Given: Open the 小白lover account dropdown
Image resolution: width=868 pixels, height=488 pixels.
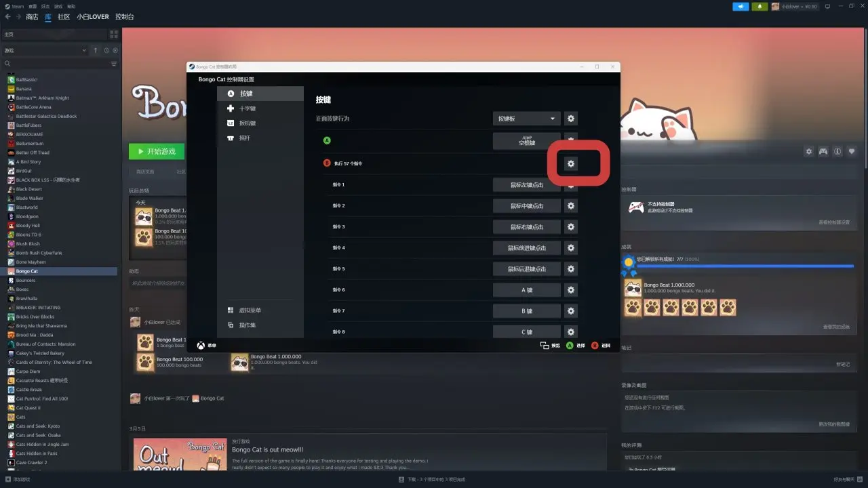Looking at the screenshot, I should point(795,6).
